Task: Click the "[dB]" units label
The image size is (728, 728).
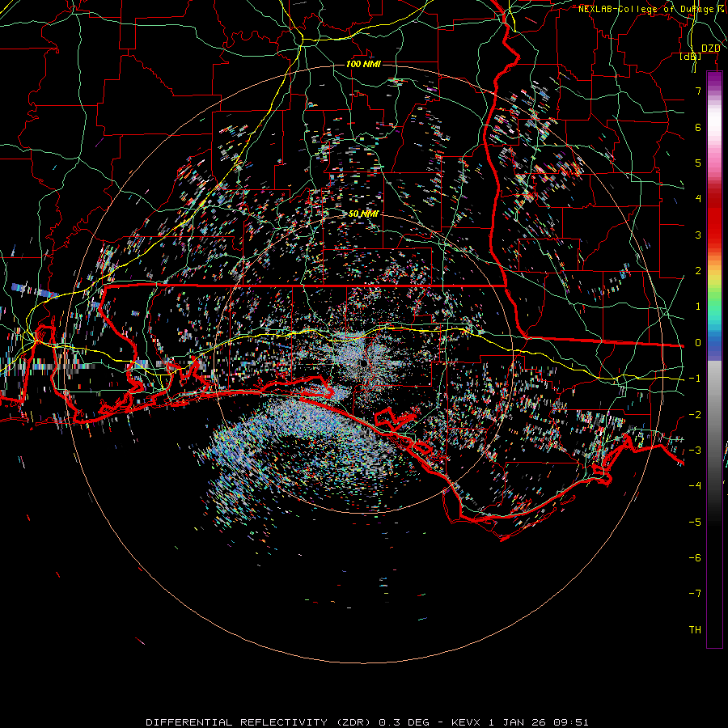Action: (691, 56)
